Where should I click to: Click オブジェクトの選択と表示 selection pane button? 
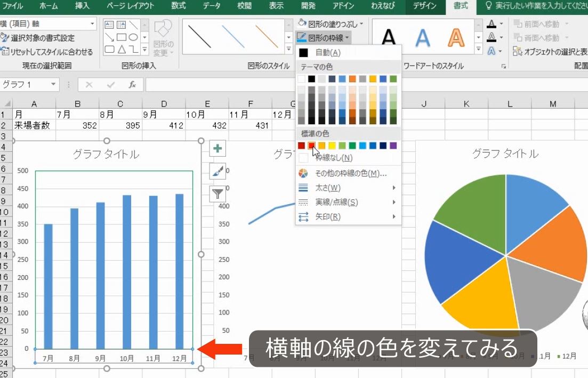point(550,52)
